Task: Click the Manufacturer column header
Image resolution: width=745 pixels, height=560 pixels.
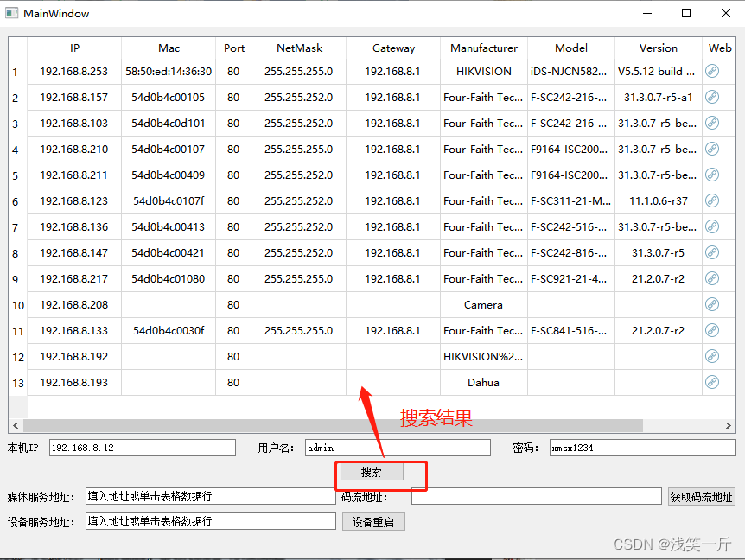Action: click(x=484, y=48)
